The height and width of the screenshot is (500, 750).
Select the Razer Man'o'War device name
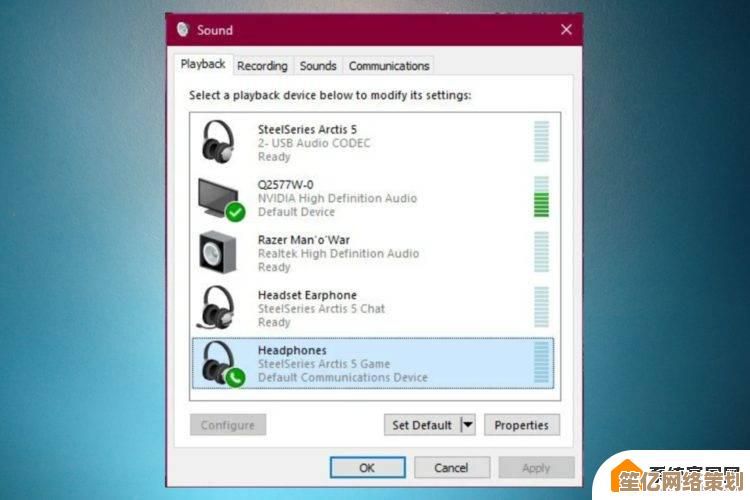304,240
